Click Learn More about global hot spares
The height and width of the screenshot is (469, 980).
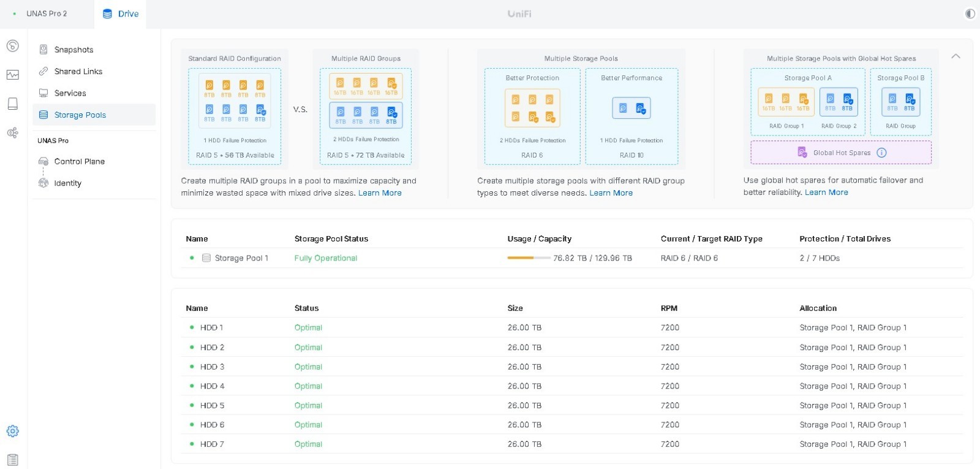pyautogui.click(x=826, y=192)
